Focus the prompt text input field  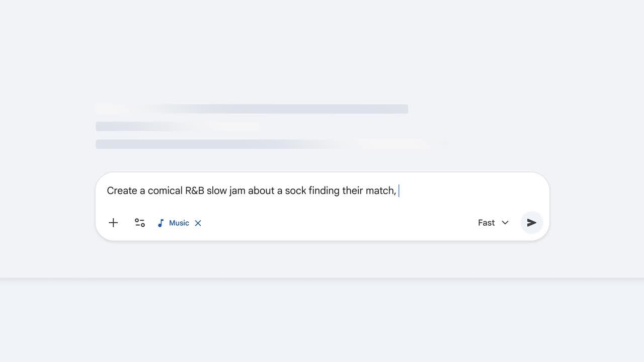pos(322,191)
